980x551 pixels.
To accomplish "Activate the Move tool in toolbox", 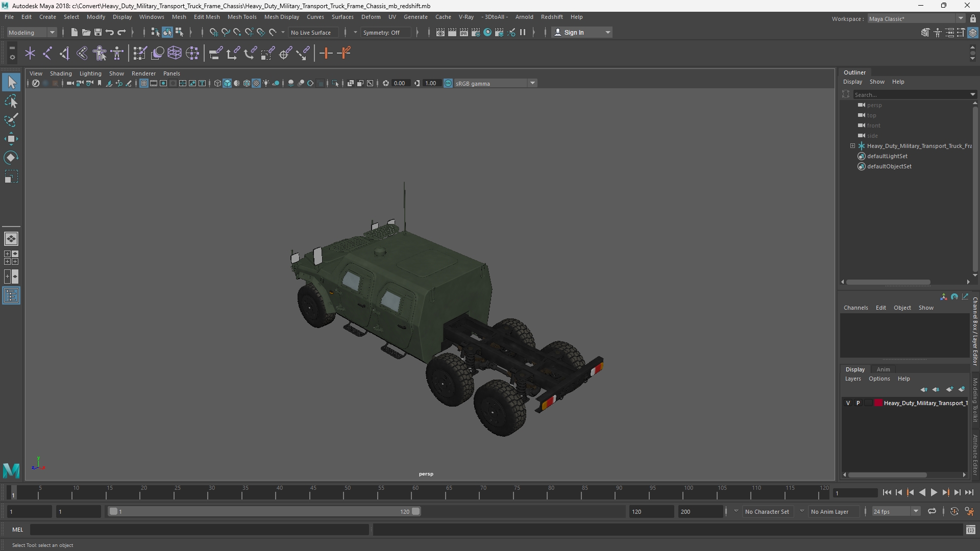I will 11,139.
